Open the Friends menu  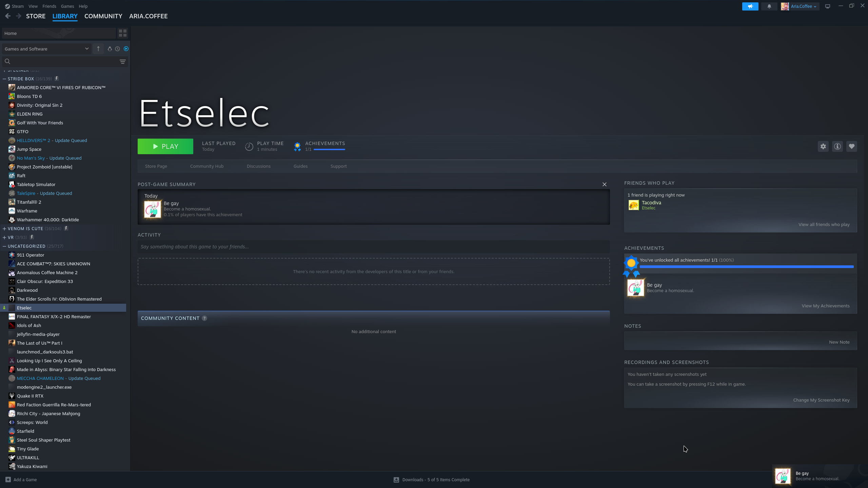pyautogui.click(x=49, y=6)
